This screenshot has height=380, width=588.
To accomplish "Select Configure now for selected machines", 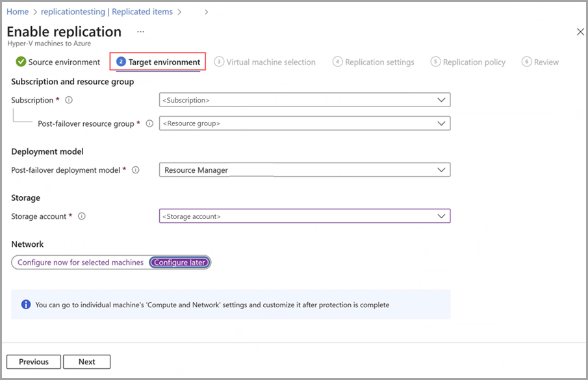I will coord(78,262).
